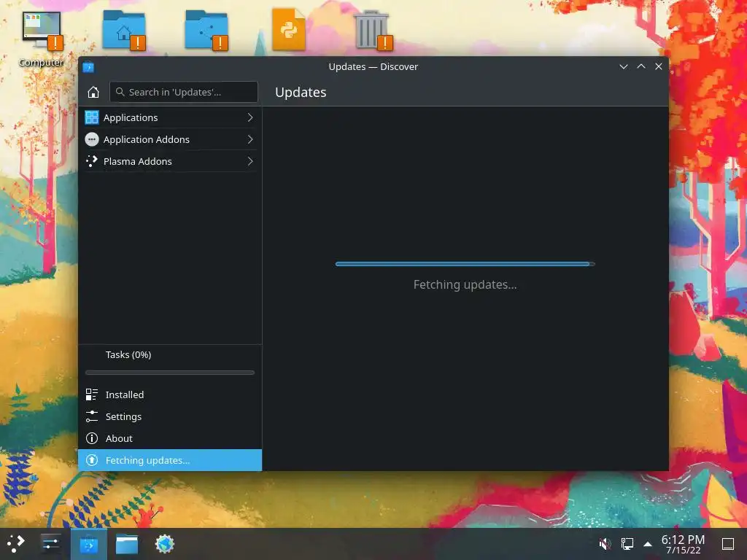This screenshot has height=560, width=747.
Task: Expand the Application Addons chevron arrow
Action: [x=250, y=139]
